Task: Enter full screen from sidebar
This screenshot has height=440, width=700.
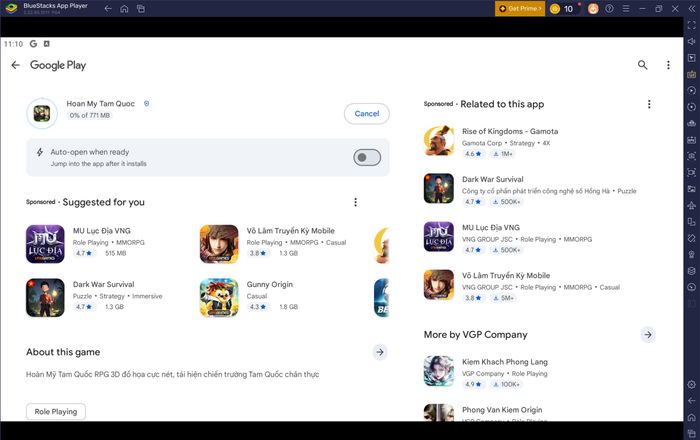Action: (692, 25)
